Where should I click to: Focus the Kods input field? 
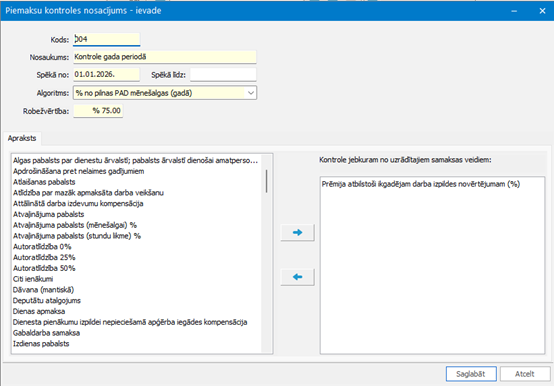pyautogui.click(x=106, y=39)
